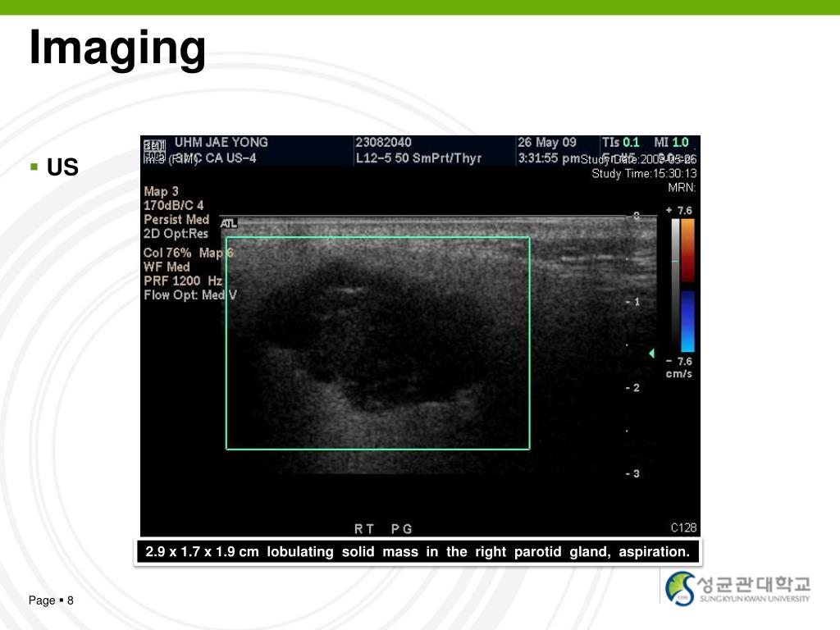Click the caption about lobulating solid mass
840x630 pixels.
pos(418,552)
